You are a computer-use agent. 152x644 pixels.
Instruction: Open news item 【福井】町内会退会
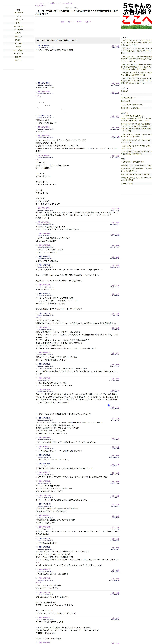tap(137, 59)
